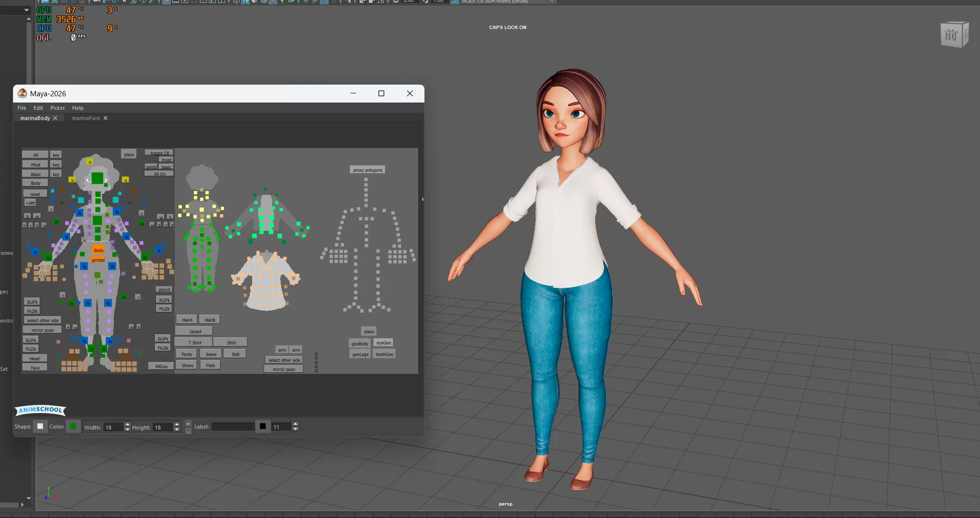This screenshot has height=518, width=980.
Task: Click the Shoes button
Action: point(187,365)
